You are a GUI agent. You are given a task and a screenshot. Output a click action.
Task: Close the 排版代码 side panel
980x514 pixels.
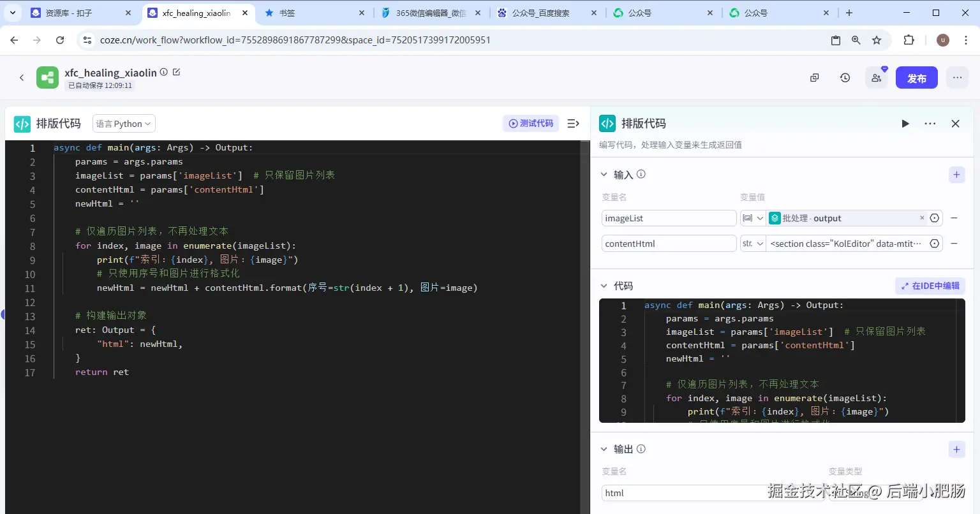955,124
